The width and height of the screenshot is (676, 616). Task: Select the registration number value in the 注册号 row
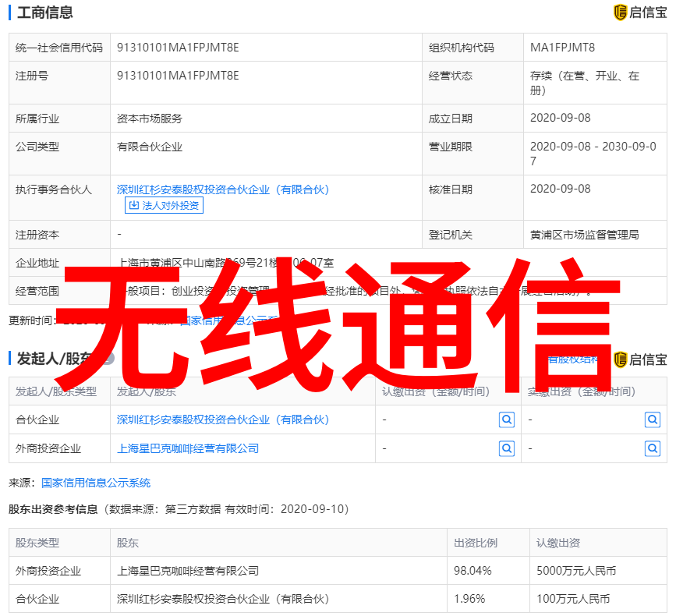pos(178,76)
